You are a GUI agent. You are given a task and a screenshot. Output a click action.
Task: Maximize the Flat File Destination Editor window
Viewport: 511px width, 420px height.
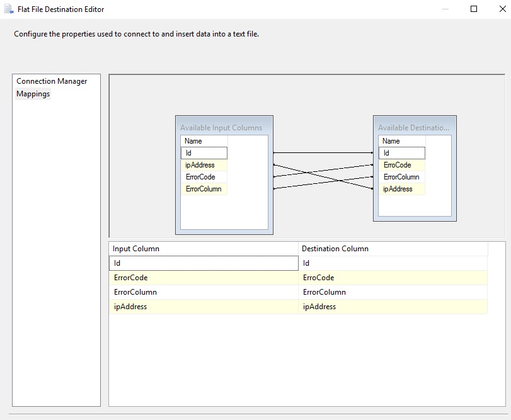[x=474, y=9]
